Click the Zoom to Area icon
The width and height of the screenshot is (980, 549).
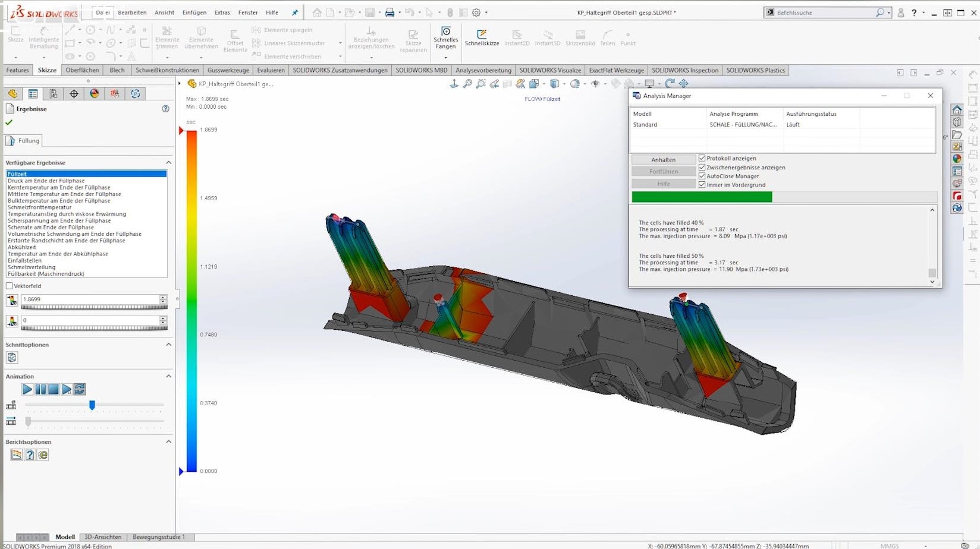coord(480,84)
